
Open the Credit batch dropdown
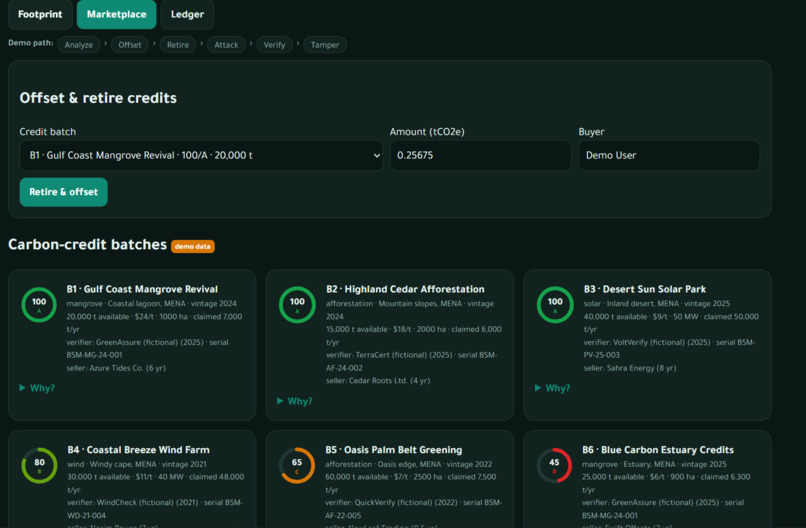(201, 155)
